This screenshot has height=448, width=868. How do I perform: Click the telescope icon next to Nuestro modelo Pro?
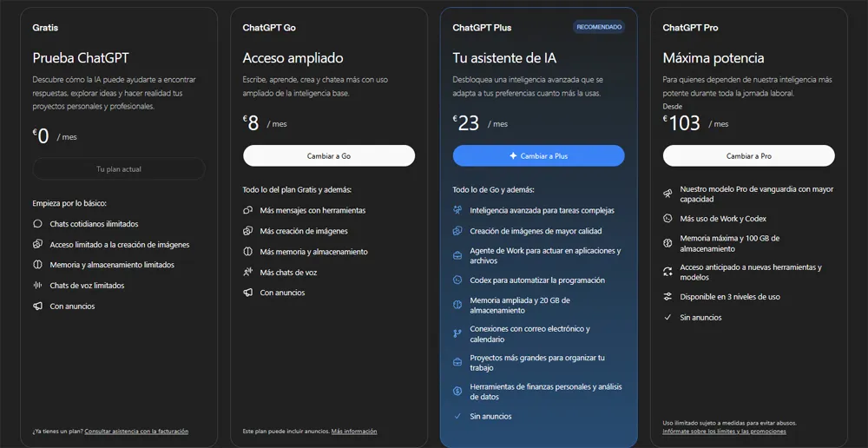[668, 194]
